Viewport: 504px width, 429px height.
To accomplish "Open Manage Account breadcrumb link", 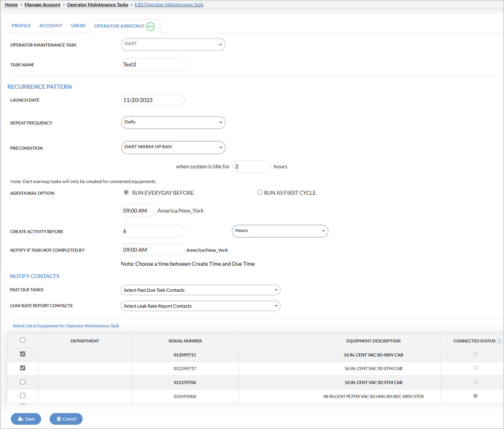I will (x=42, y=5).
